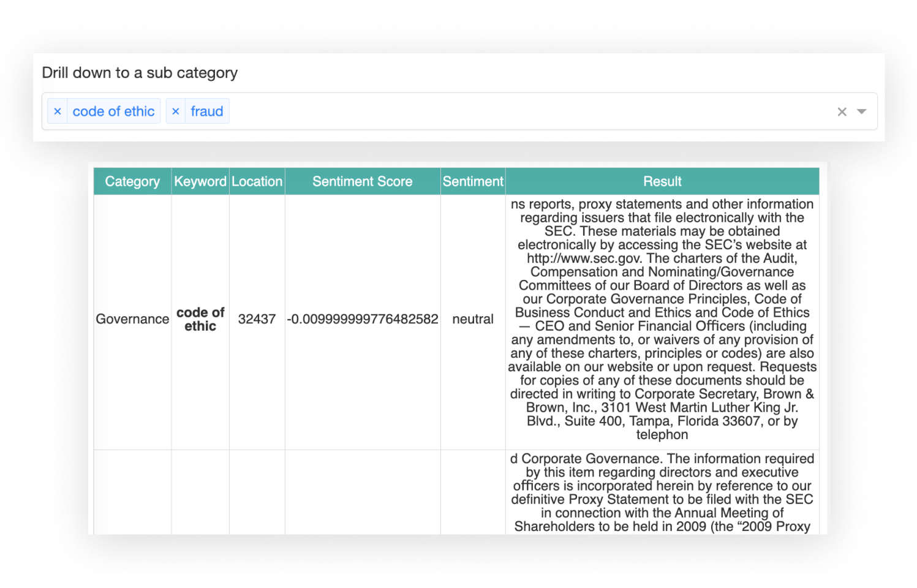
Task: Click the Category column header
Action: tap(132, 181)
